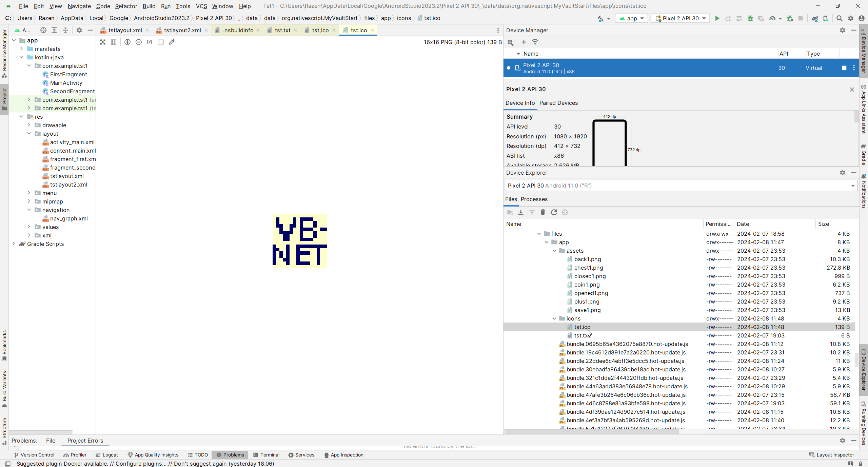Click the Device Explorer horizontal scrollbar
Screen dimensions: 868x467
click(x=591, y=432)
